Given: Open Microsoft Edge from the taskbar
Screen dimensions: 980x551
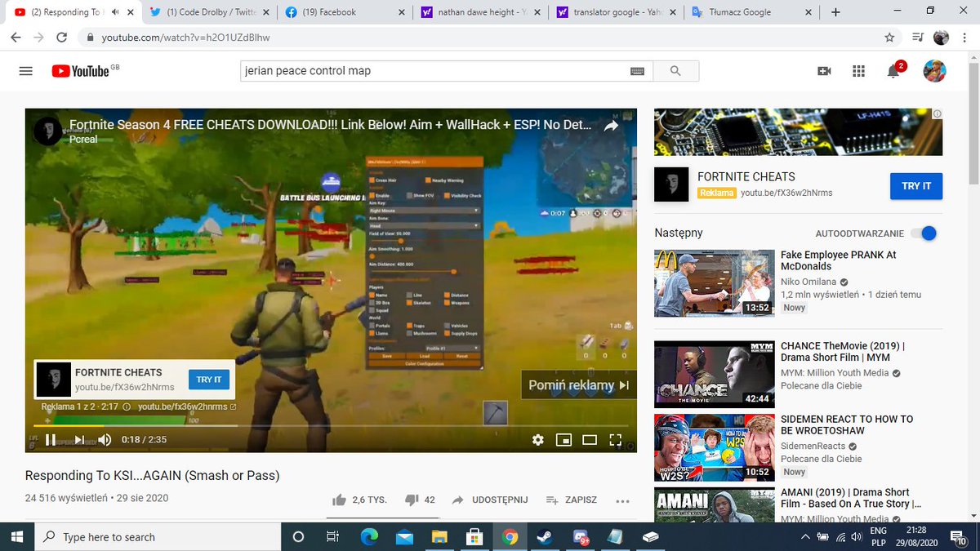Looking at the screenshot, I should pos(370,537).
